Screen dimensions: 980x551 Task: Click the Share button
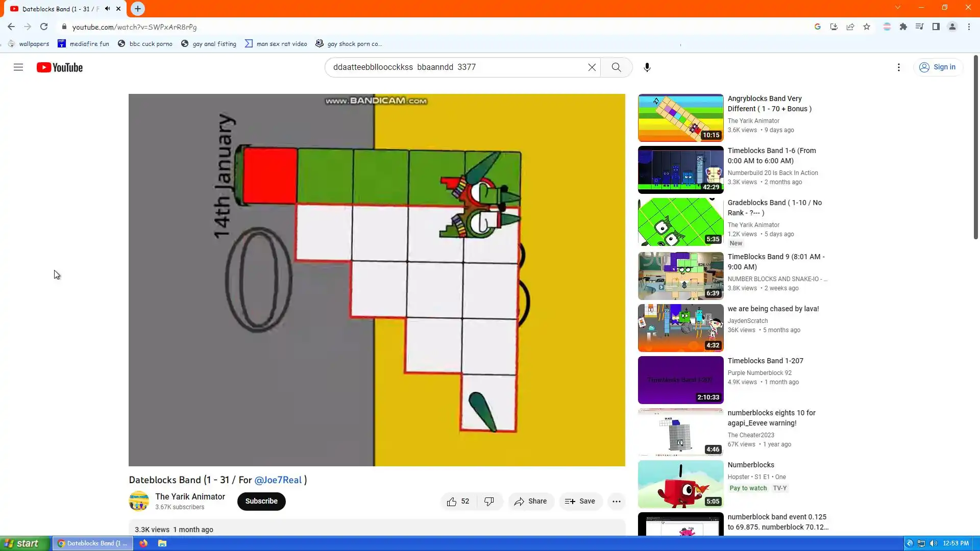(x=530, y=502)
